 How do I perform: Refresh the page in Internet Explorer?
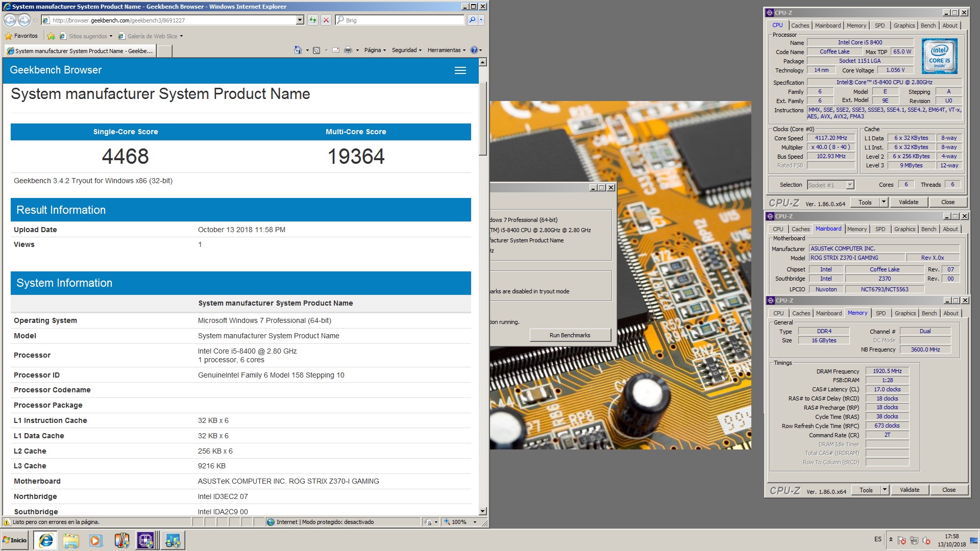point(312,20)
